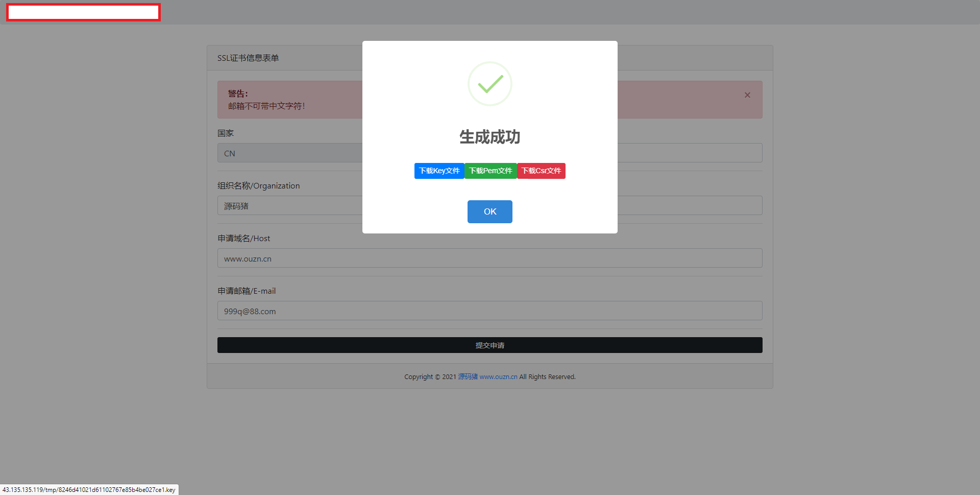
Task: Confirm the success dialog with OK
Action: coord(490,211)
